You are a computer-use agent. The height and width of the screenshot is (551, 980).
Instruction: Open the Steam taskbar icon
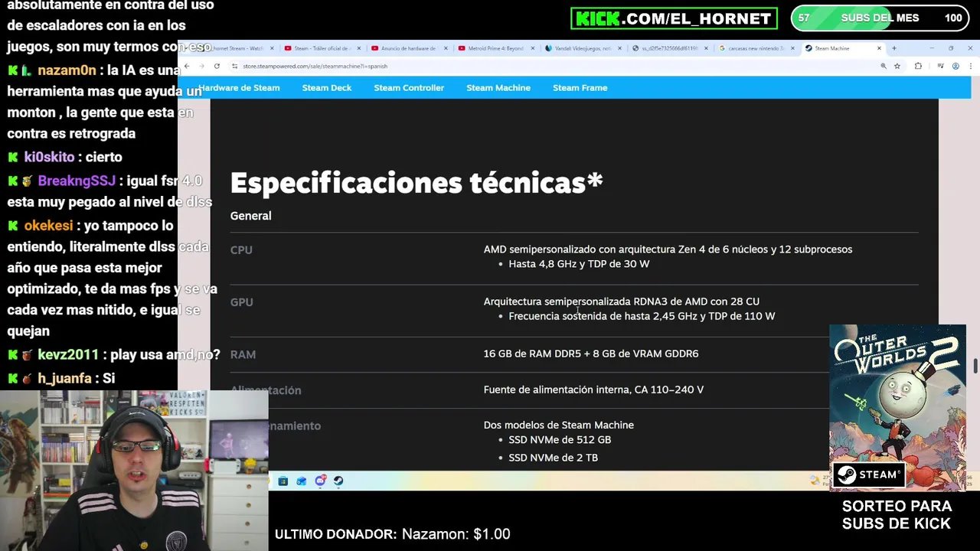pos(338,481)
